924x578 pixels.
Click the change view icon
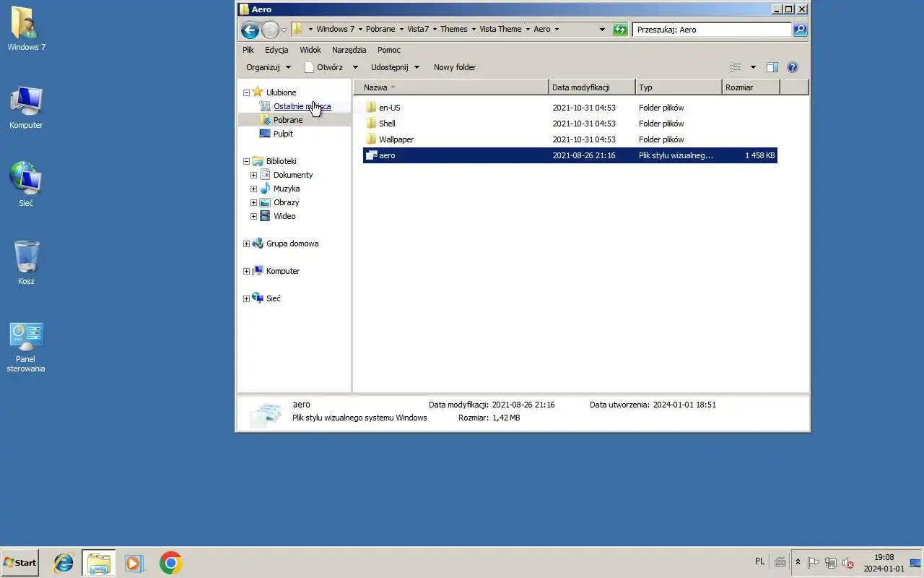coord(736,67)
